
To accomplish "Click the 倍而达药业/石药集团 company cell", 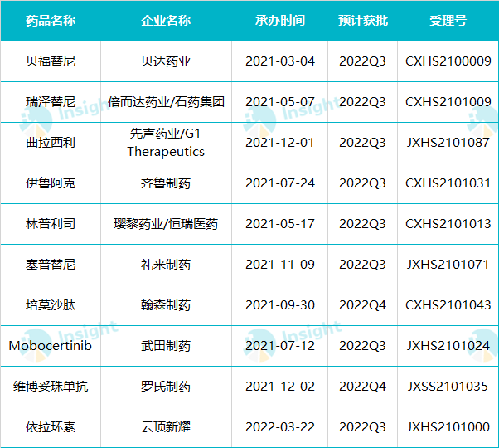I will click(166, 102).
